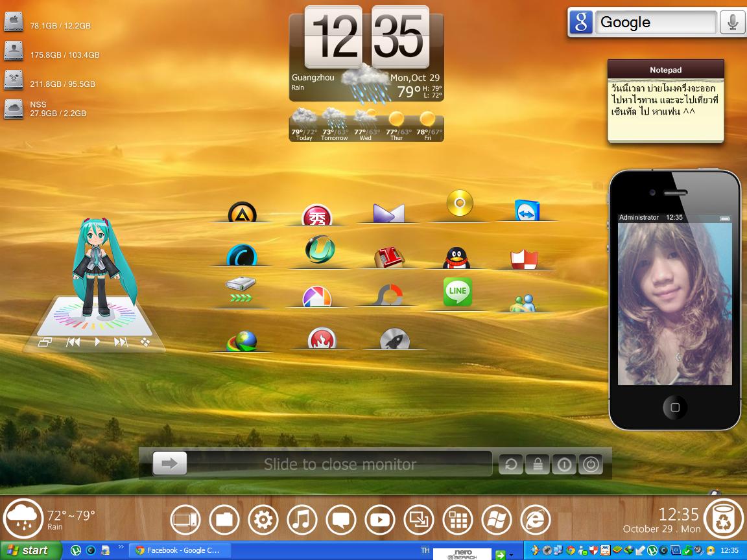Click the rain weather icon on dock

(x=23, y=519)
